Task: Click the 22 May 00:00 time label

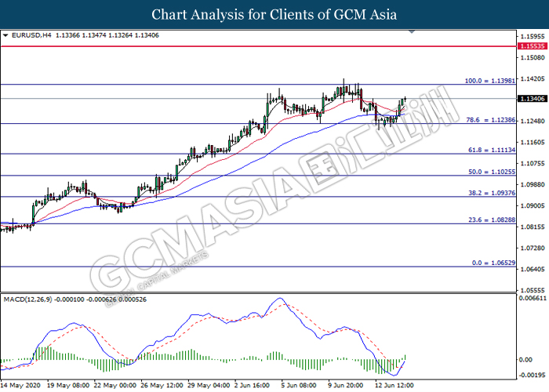Action: pyautogui.click(x=115, y=386)
